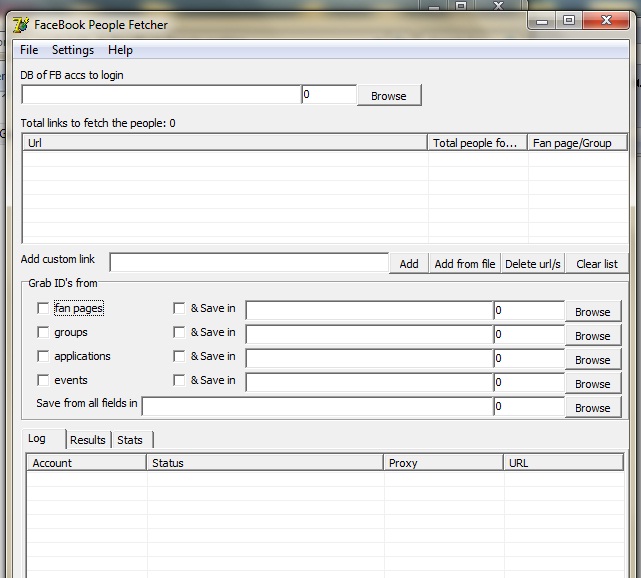
Task: Click the events count field
Action: 529,382
